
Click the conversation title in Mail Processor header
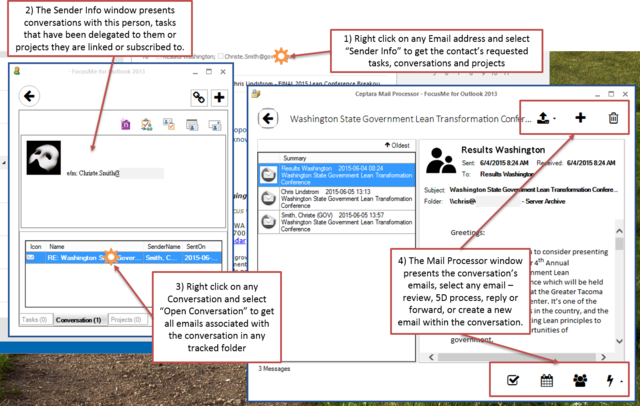click(x=410, y=119)
